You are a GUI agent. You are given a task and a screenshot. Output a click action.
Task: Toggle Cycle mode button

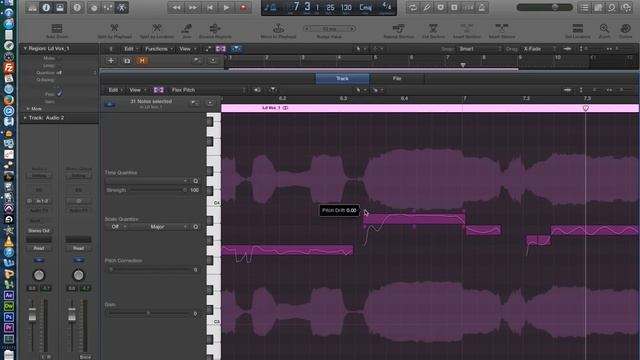coord(413,7)
